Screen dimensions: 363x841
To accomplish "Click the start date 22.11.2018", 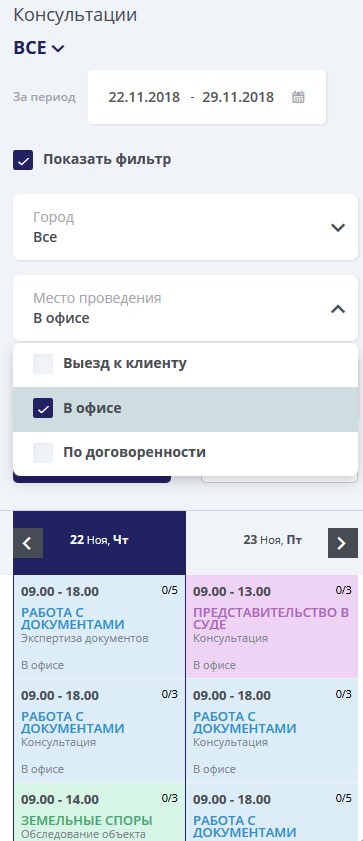I will click(x=144, y=97).
